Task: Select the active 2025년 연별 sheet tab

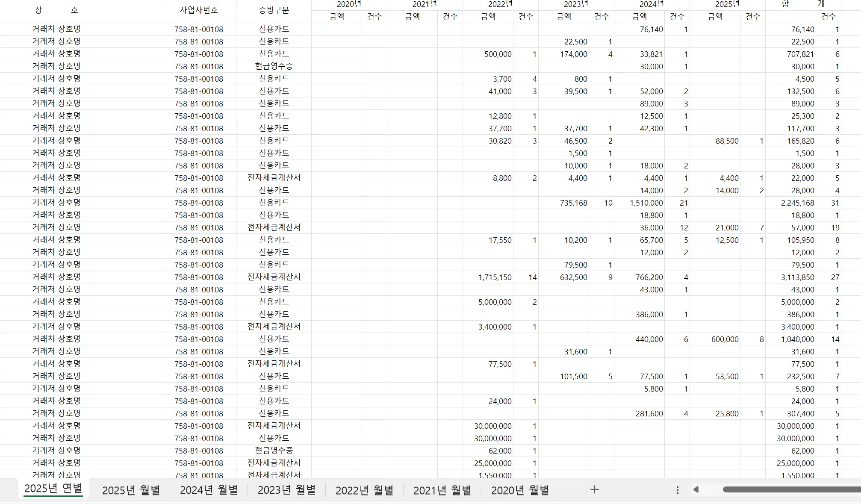Action: point(53,489)
